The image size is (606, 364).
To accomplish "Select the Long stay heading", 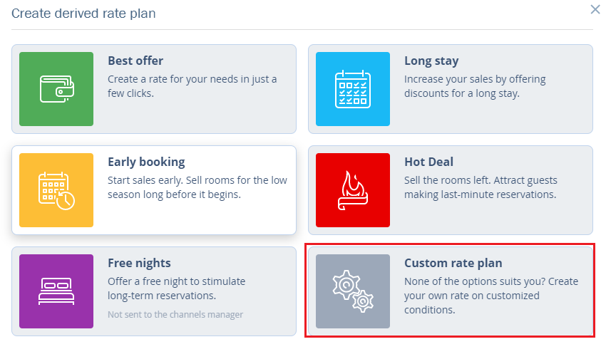I will coord(431,61).
